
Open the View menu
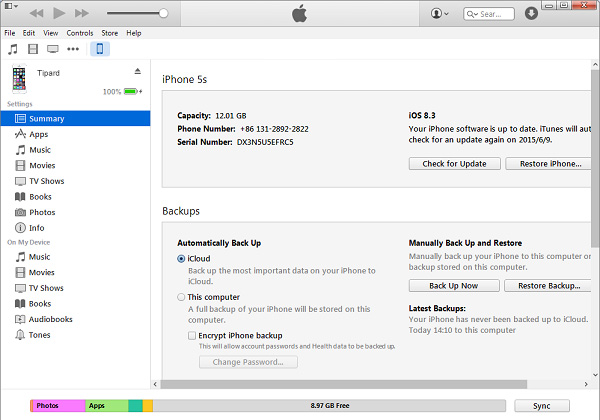tap(51, 33)
